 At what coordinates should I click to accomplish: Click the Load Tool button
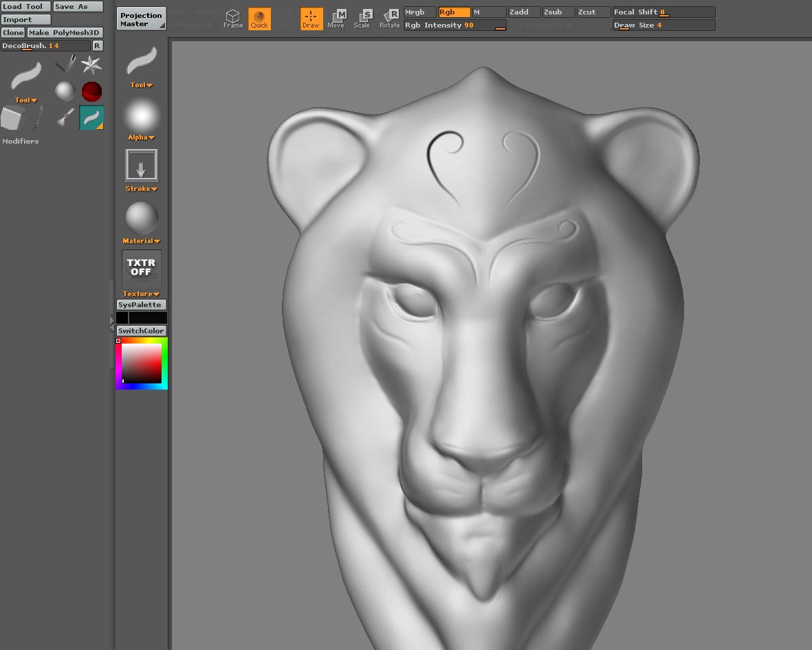click(x=26, y=6)
